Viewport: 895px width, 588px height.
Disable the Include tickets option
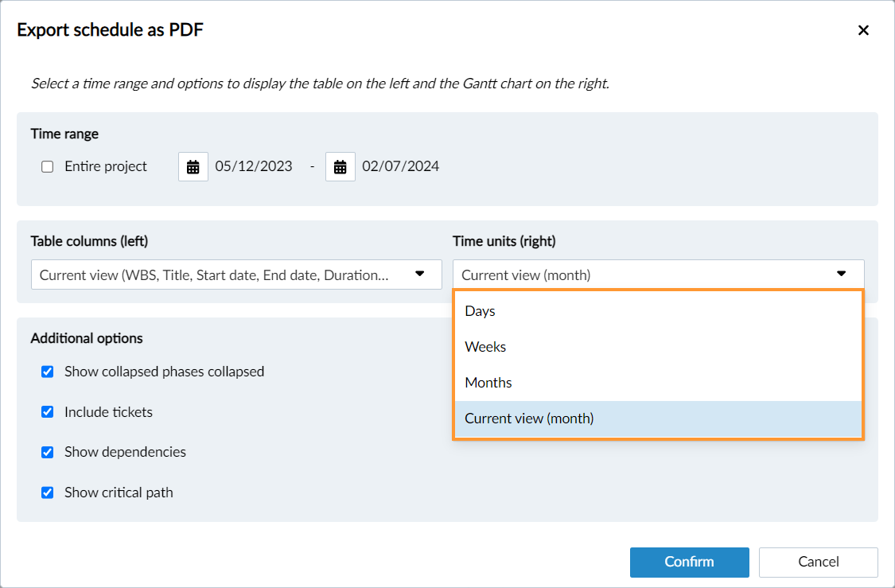pos(48,412)
